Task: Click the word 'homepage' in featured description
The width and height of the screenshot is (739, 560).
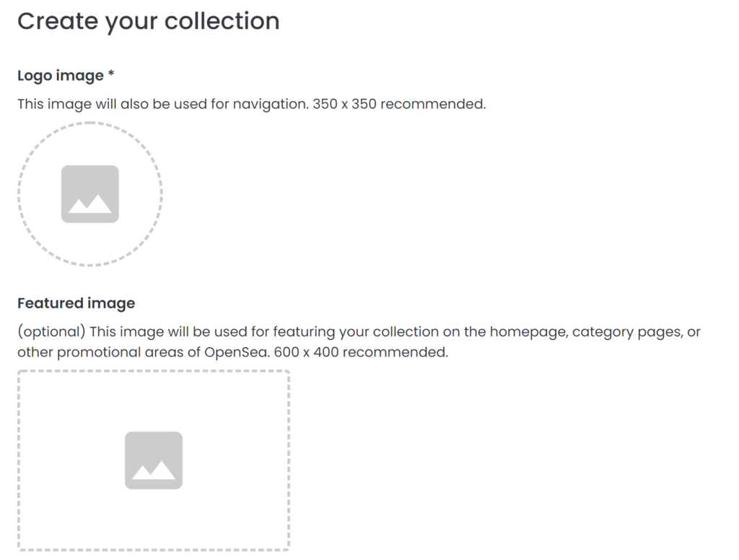Action: click(x=528, y=332)
